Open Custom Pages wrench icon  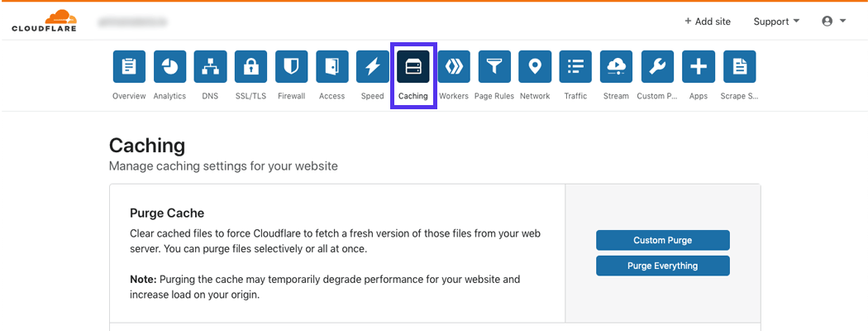(x=657, y=67)
